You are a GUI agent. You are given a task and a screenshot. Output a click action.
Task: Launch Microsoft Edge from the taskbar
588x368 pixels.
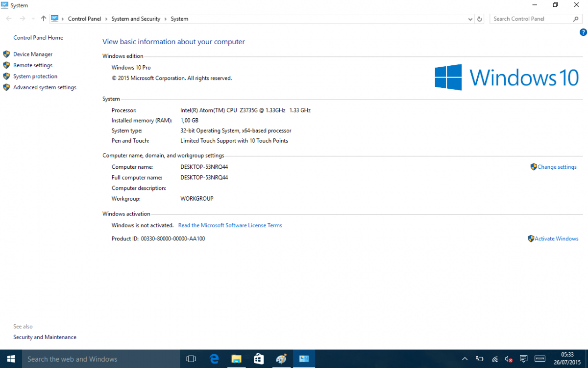214,359
